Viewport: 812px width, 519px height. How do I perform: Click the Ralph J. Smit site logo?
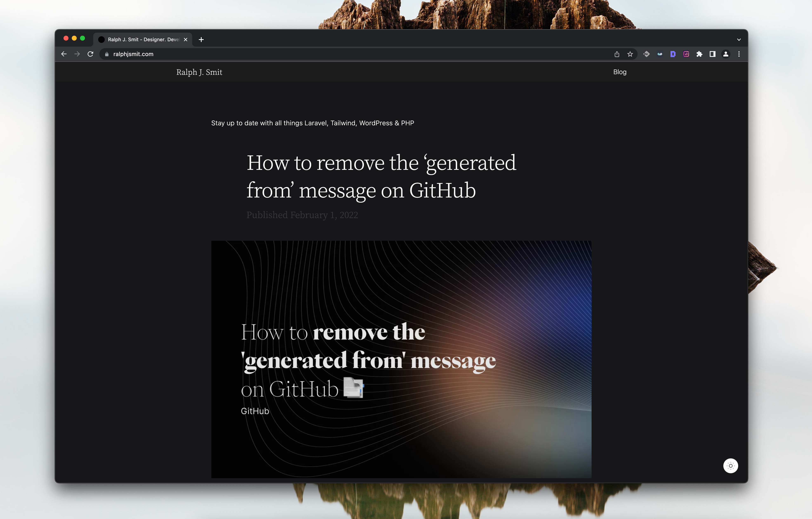coord(199,72)
